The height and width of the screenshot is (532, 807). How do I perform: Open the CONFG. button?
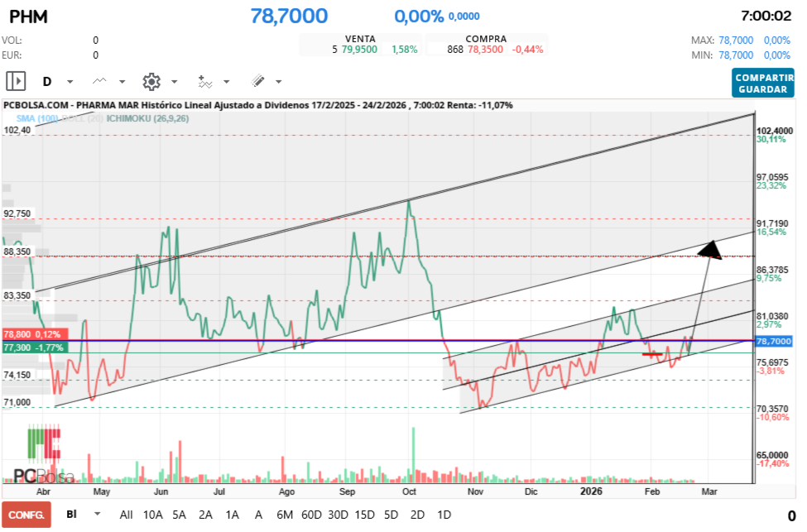point(26,515)
